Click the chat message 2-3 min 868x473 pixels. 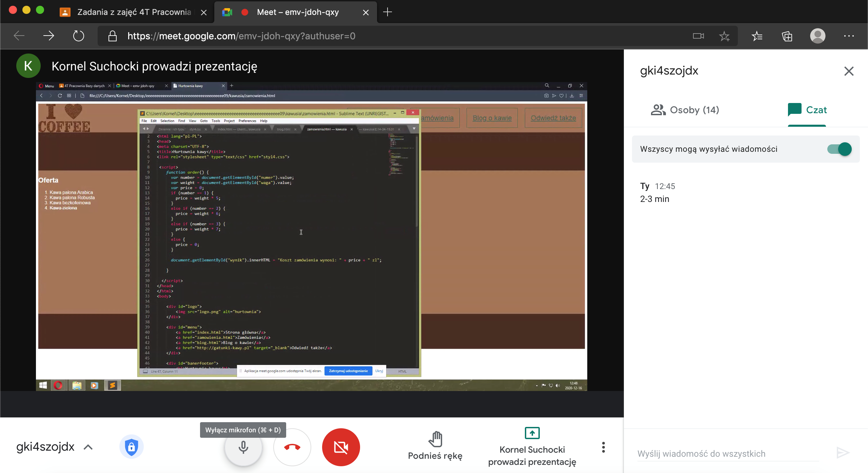[654, 199]
